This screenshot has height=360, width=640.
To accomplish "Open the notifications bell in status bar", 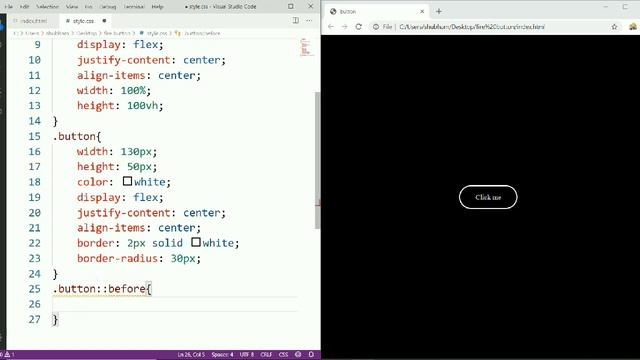I will (311, 354).
